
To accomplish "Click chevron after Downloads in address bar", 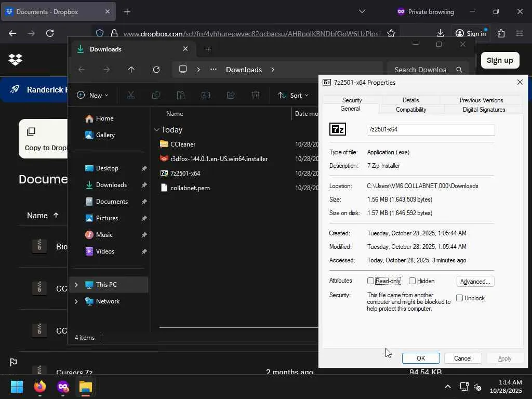I will (x=273, y=70).
